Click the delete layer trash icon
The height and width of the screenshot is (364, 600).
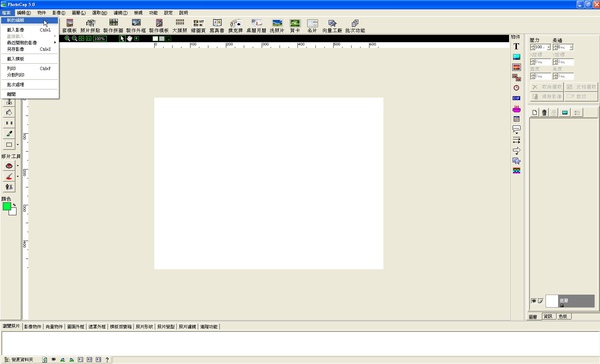544,112
